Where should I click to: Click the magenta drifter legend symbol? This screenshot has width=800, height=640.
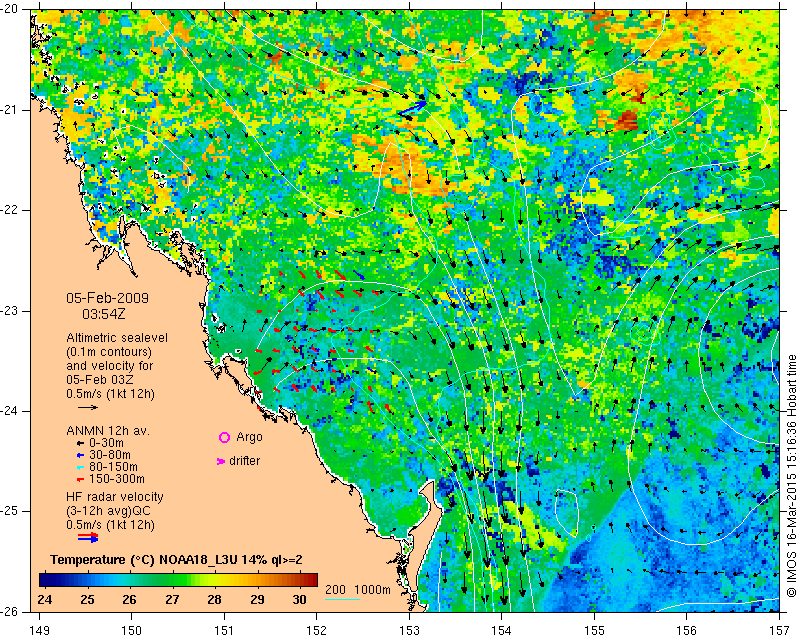click(221, 461)
